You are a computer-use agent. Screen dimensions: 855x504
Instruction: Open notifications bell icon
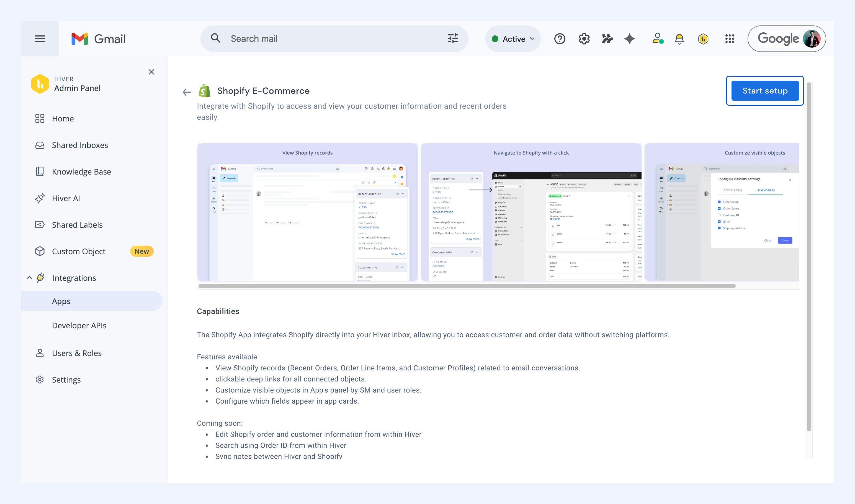click(x=679, y=39)
